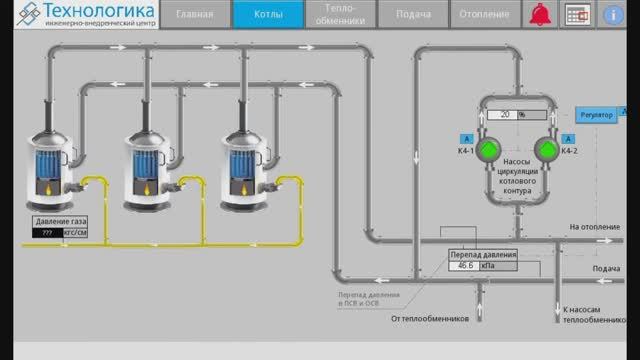Select green pump К4-1
Image resolution: width=640 pixels, height=360 pixels.
(x=488, y=150)
